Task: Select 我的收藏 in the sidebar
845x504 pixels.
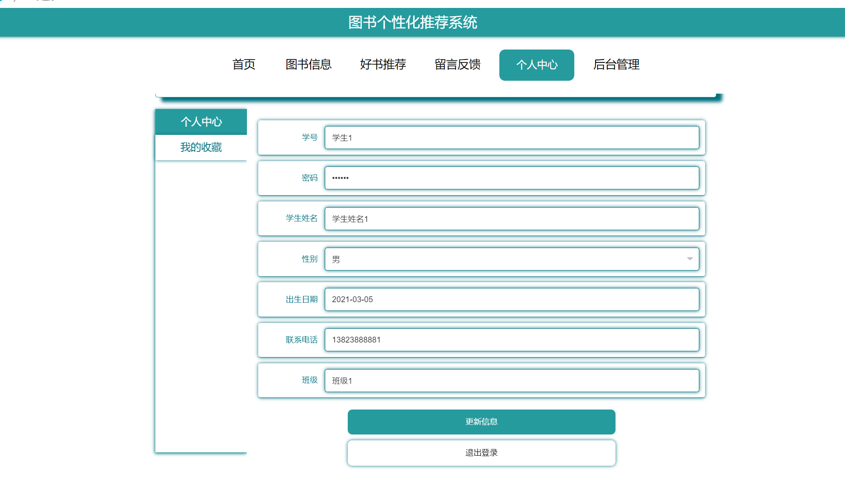Action: (201, 147)
